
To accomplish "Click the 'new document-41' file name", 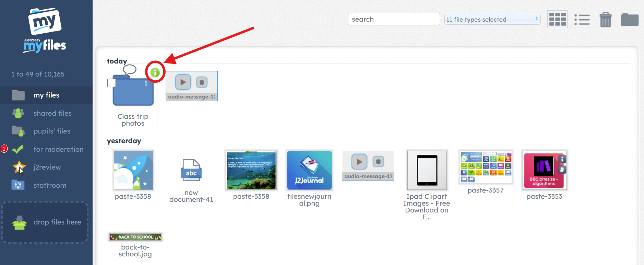I will 191,196.
